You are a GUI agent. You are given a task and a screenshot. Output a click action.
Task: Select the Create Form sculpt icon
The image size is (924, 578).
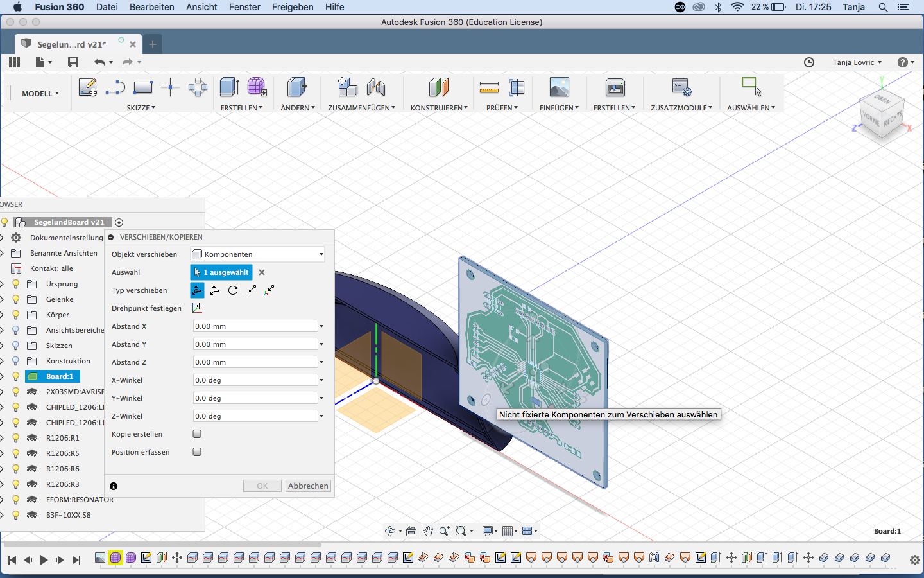(257, 87)
